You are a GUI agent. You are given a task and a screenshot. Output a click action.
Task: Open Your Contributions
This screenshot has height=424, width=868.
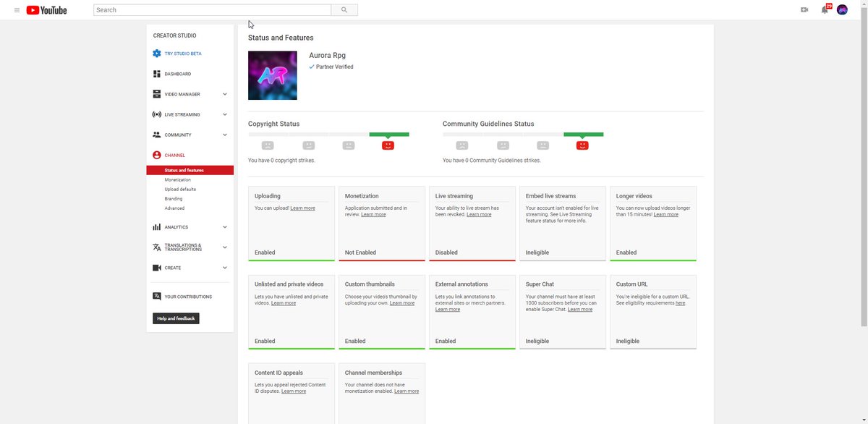coord(188,297)
